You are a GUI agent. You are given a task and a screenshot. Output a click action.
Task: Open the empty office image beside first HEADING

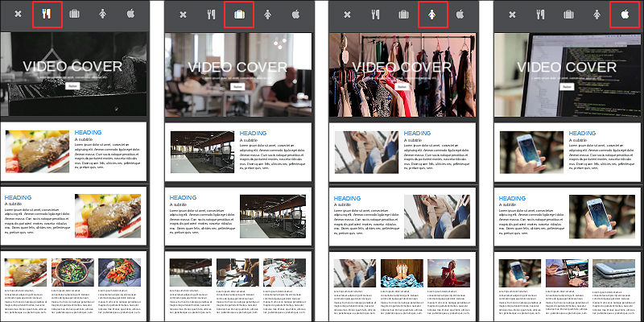pos(203,152)
